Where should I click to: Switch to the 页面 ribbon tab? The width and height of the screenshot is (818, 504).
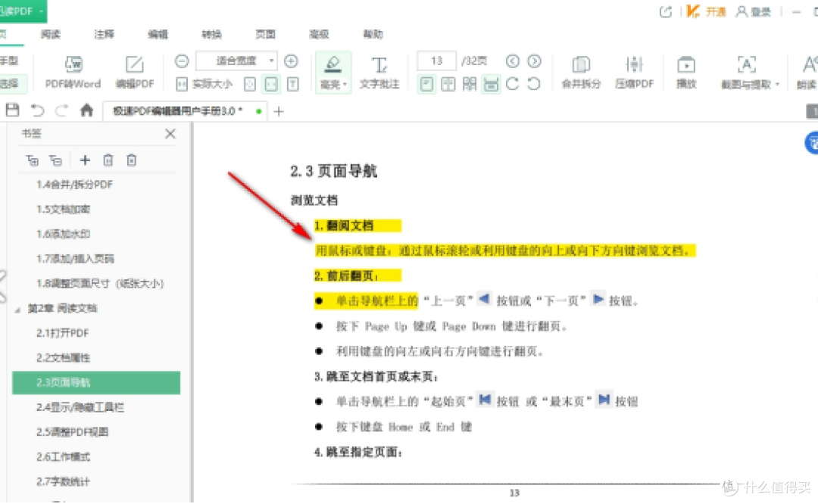click(x=266, y=34)
